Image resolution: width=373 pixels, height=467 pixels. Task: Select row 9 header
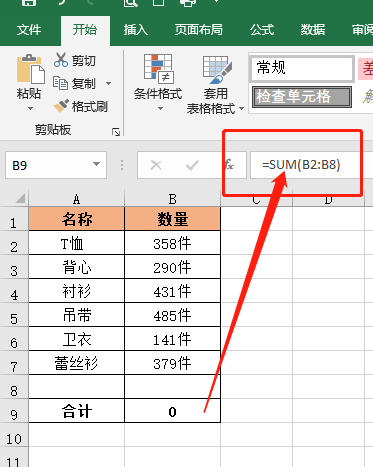point(14,411)
